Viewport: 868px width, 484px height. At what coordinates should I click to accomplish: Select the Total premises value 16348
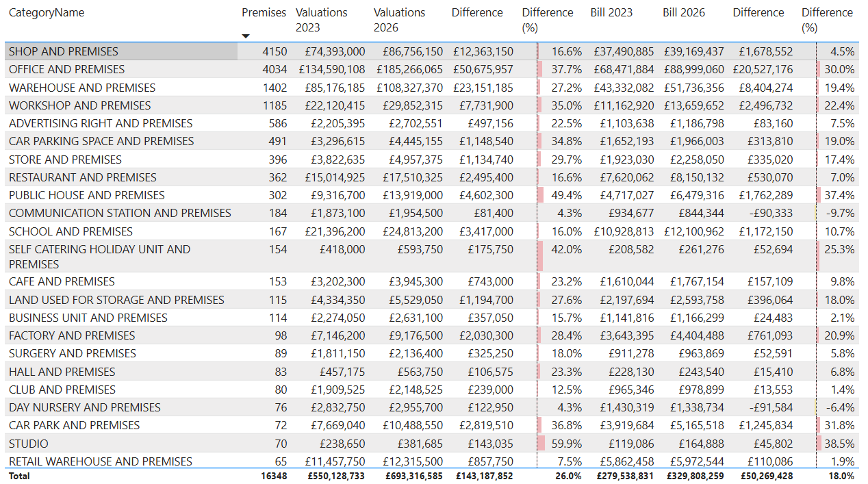(275, 476)
